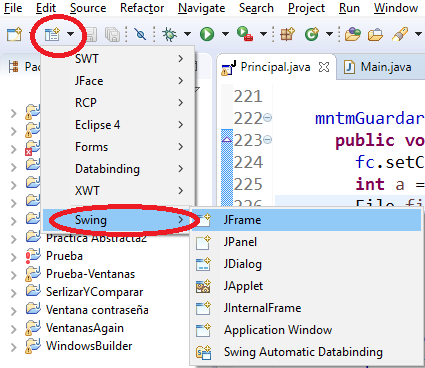
Task: Expand the SerlizarYComparar project node
Action: coord(13,293)
